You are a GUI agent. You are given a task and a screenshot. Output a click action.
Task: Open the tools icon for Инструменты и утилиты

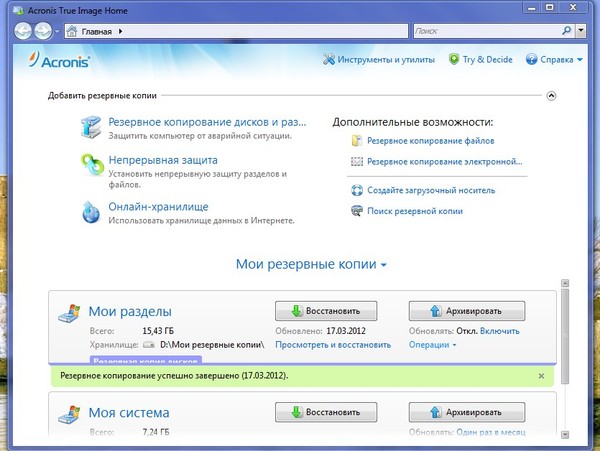[x=328, y=59]
